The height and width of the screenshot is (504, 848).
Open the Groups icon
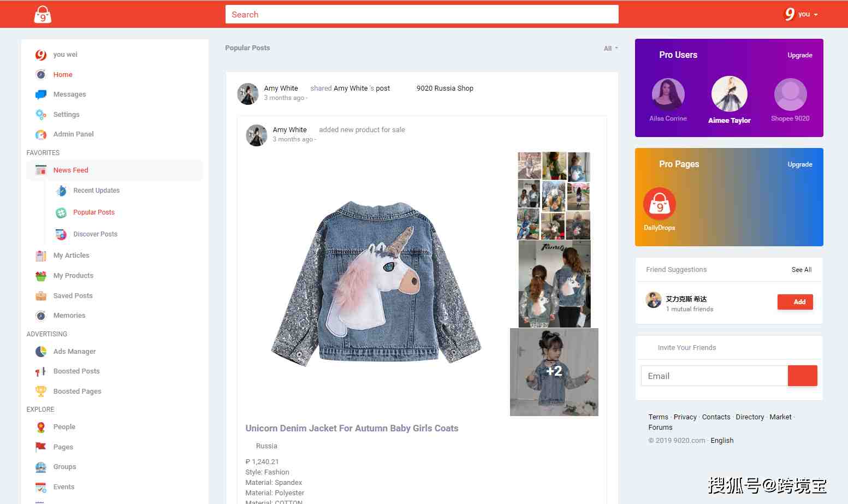[41, 467]
